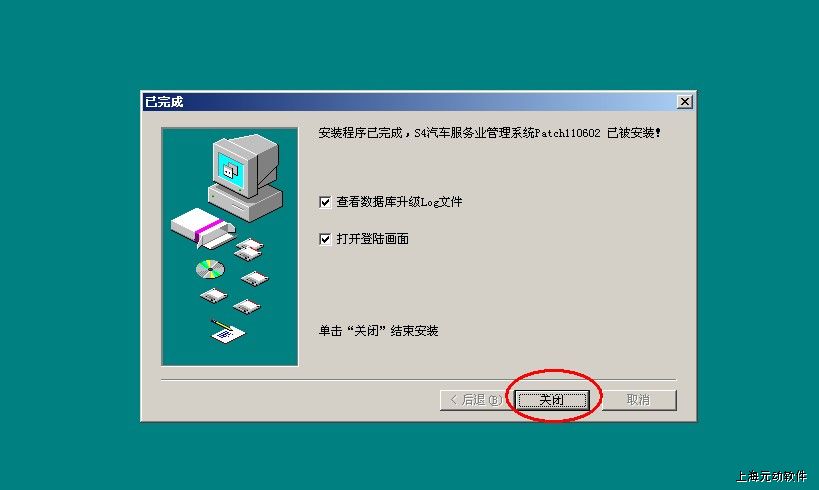This screenshot has width=819, height=490.
Task: Click the 打开登陆画面 label text
Action: (372, 239)
